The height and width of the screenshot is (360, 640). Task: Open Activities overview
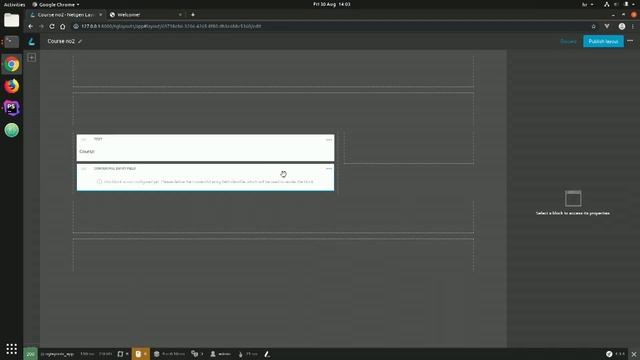(x=14, y=4)
